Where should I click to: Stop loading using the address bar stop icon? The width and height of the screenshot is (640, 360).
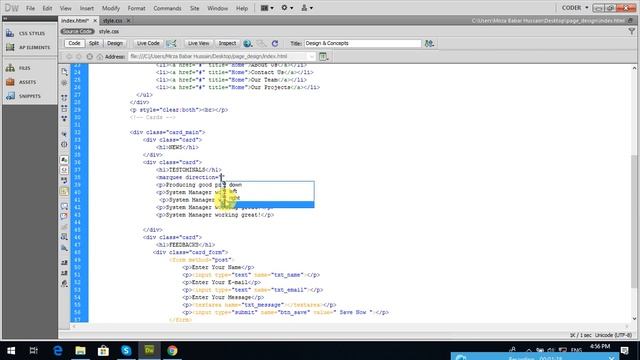coord(89,56)
